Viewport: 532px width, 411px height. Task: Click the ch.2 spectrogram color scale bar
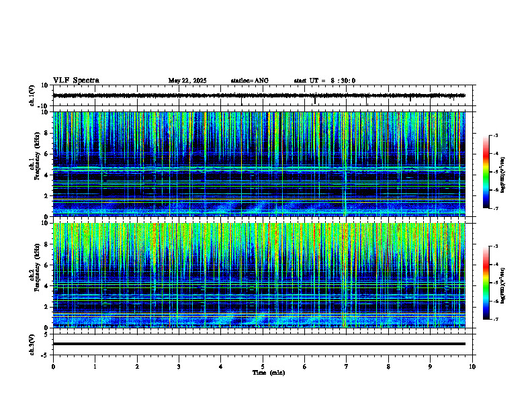(x=486, y=283)
